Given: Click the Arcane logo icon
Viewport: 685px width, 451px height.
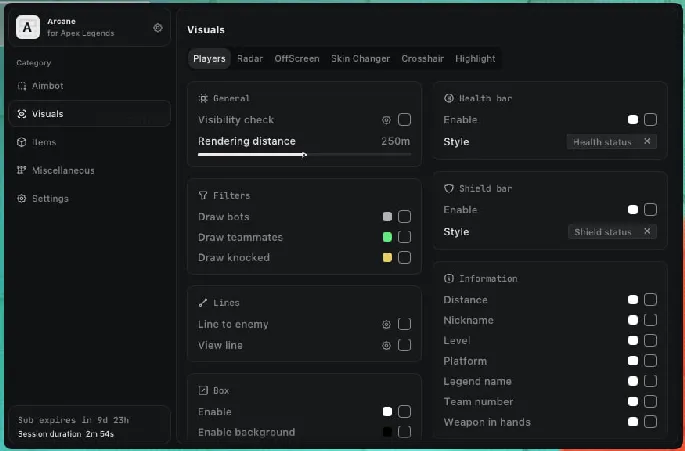Looking at the screenshot, I should click(29, 28).
